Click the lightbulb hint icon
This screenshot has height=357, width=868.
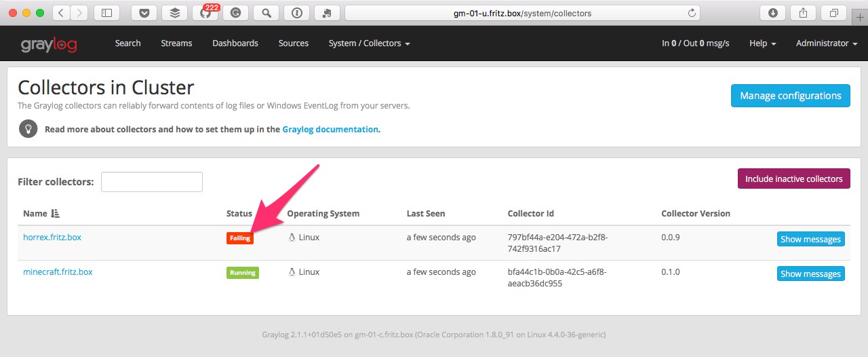click(28, 128)
